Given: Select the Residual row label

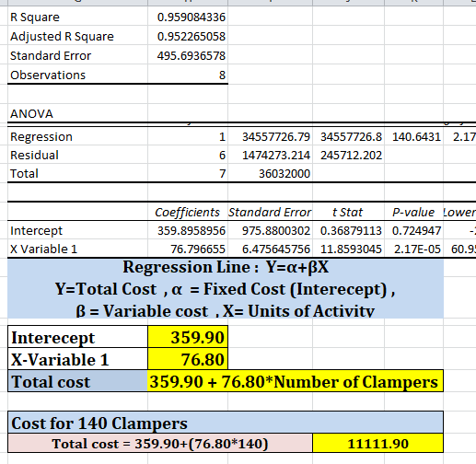Looking at the screenshot, I should tap(34, 156).
